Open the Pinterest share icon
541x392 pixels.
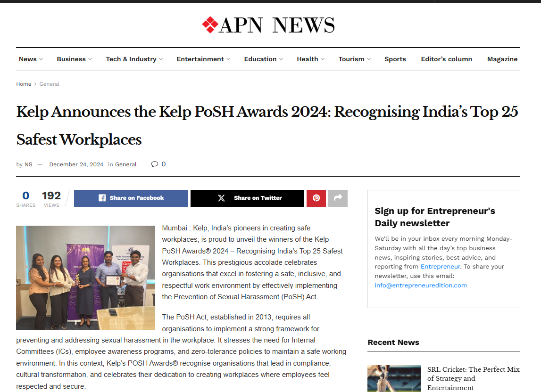point(316,198)
